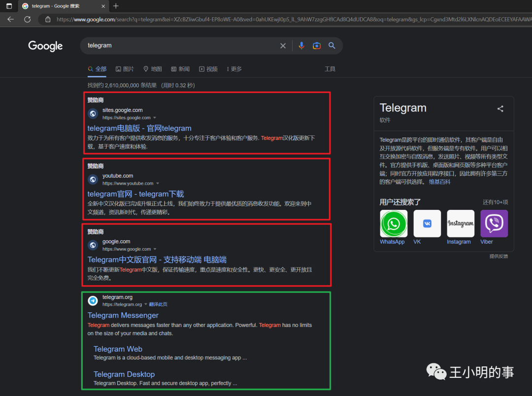Close the telegram Google search tab
Viewport: 532px width, 396px height.
[x=103, y=6]
